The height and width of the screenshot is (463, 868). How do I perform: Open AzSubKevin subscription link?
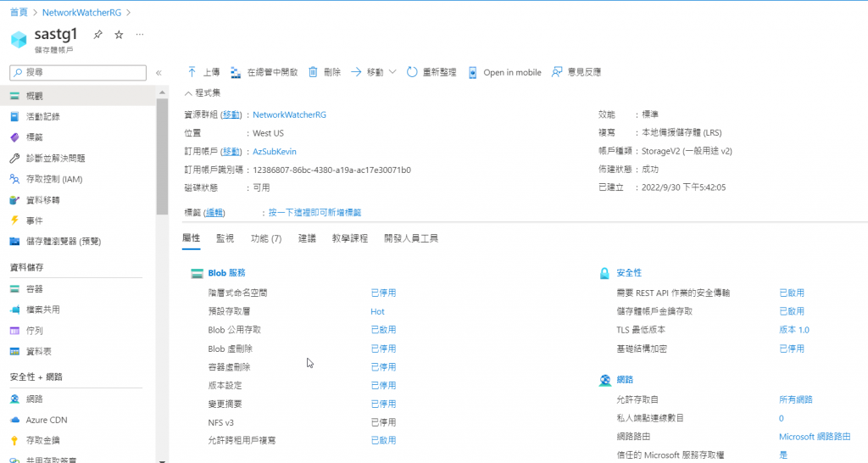pyautogui.click(x=275, y=151)
